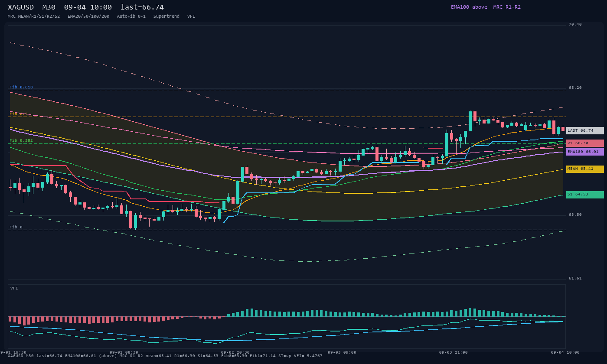This screenshot has width=607, height=364.
Task: Click the 09-02 08:30 time axis label
Action: [124, 352]
